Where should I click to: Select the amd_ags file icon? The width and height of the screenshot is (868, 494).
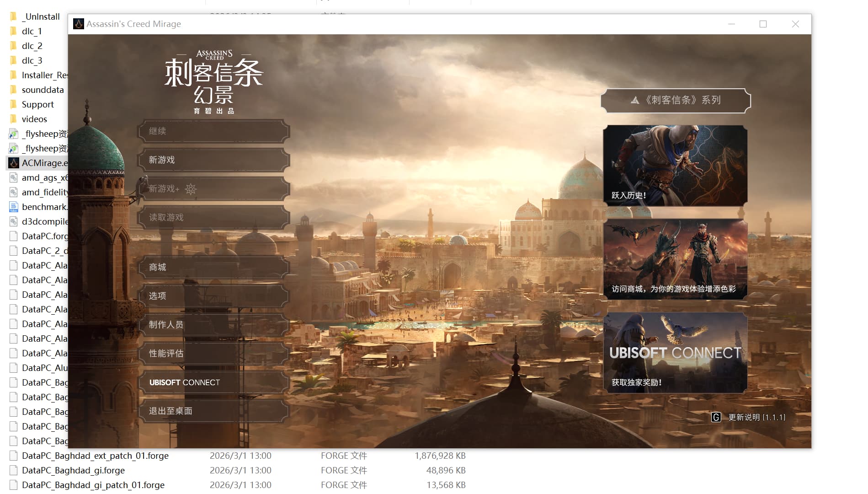click(x=14, y=177)
